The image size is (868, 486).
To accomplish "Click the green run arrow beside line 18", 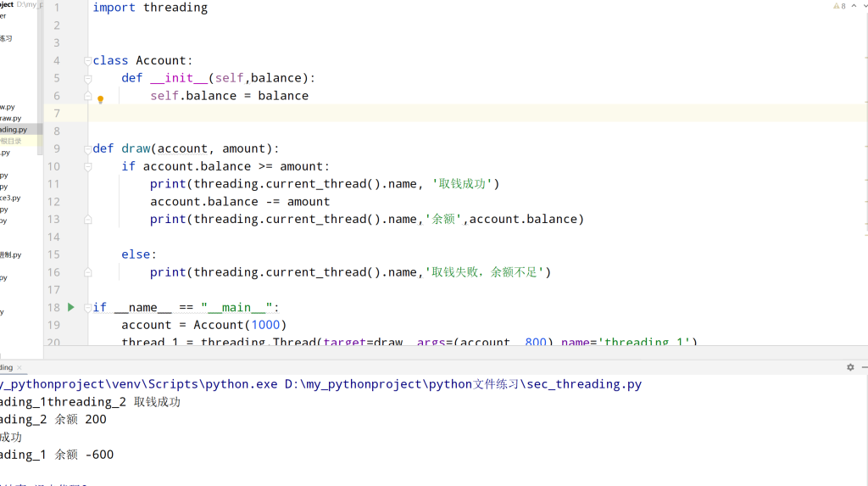I will pyautogui.click(x=71, y=307).
